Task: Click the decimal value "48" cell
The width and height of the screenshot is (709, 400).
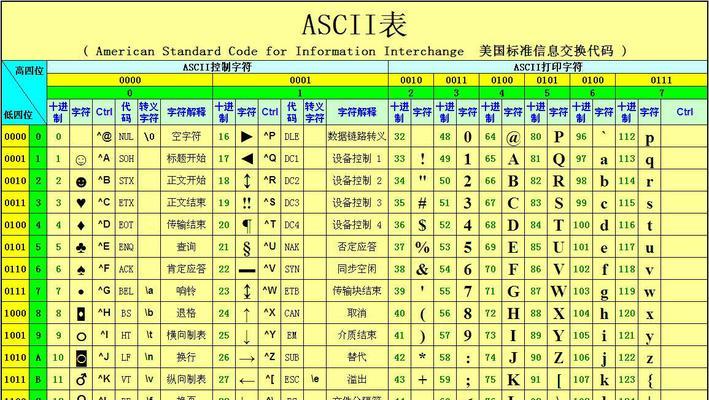Action: pos(445,136)
